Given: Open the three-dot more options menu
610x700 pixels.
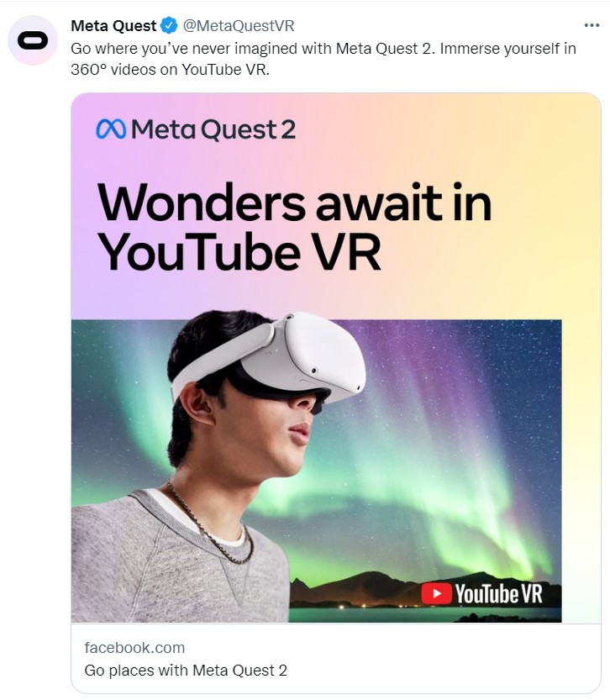Looking at the screenshot, I should (x=592, y=25).
